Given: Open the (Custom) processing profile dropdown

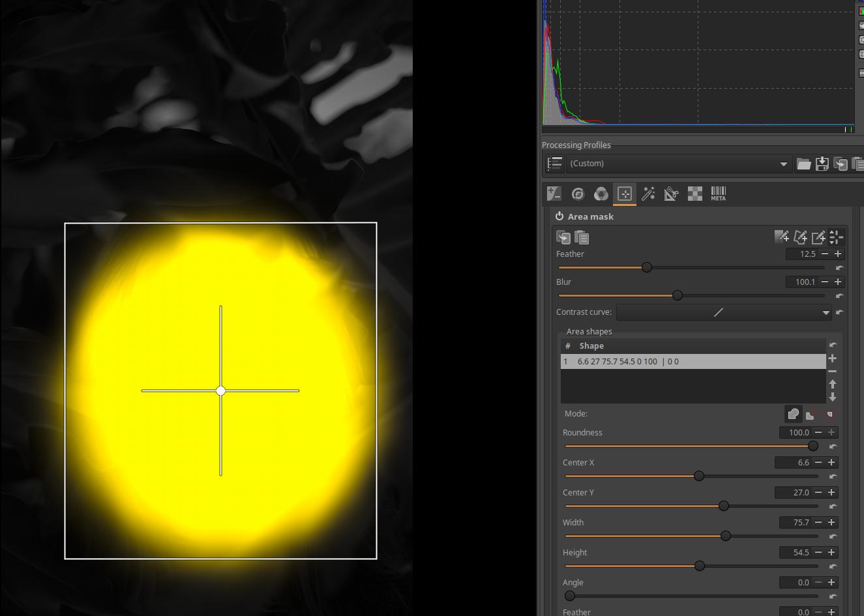Looking at the screenshot, I should tap(678, 164).
